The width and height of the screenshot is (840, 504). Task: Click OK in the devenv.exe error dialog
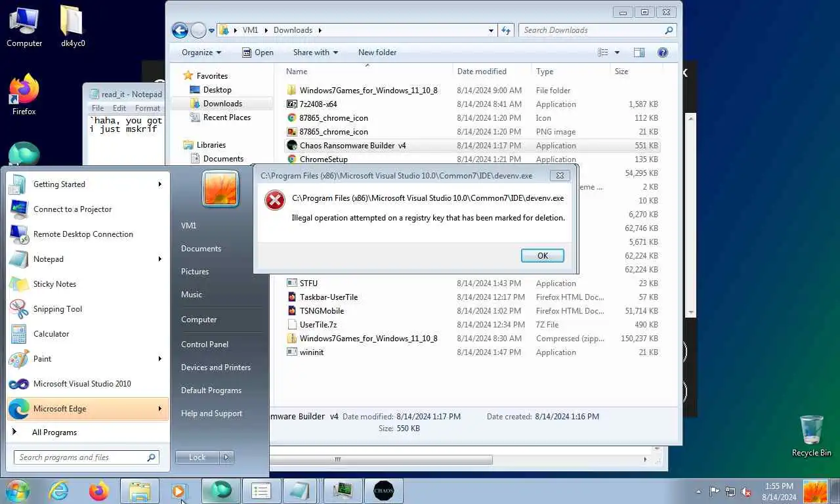click(x=543, y=256)
